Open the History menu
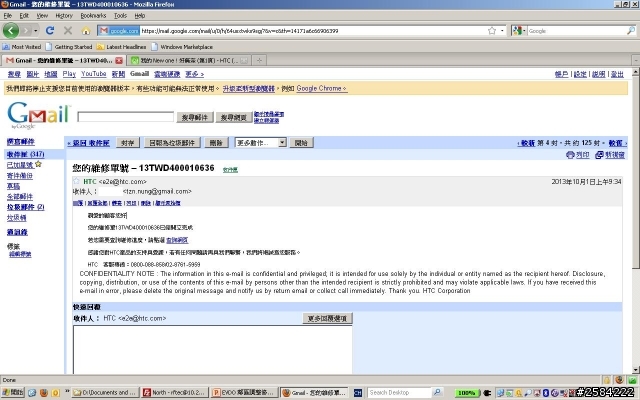640x400 pixels. click(64, 16)
